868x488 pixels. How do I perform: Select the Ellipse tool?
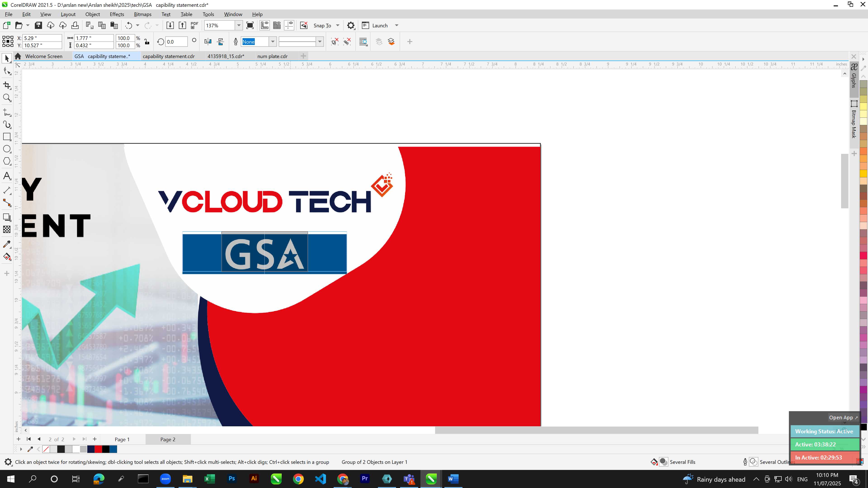point(7,149)
